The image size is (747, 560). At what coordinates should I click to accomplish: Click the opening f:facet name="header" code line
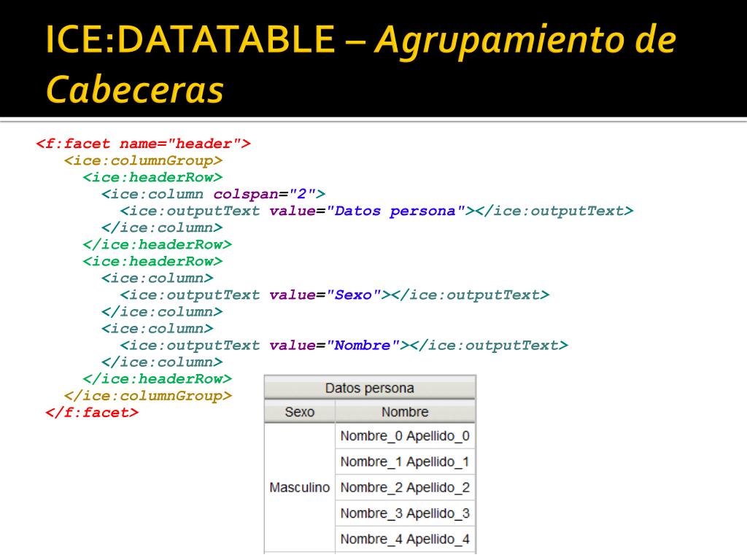(144, 144)
